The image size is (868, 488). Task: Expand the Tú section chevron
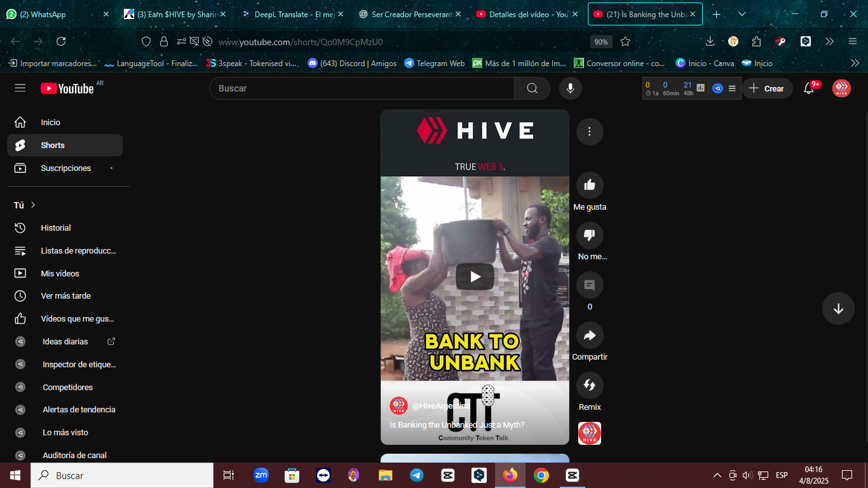pyautogui.click(x=33, y=205)
